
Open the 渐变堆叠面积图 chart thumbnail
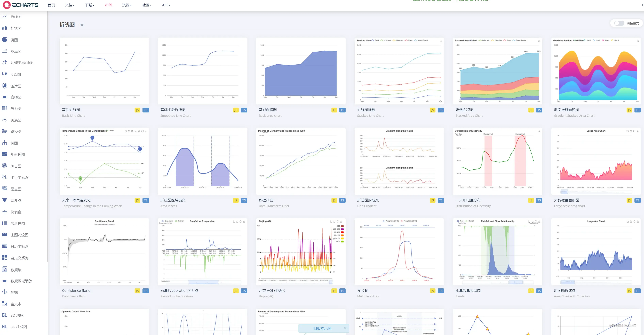(596, 71)
